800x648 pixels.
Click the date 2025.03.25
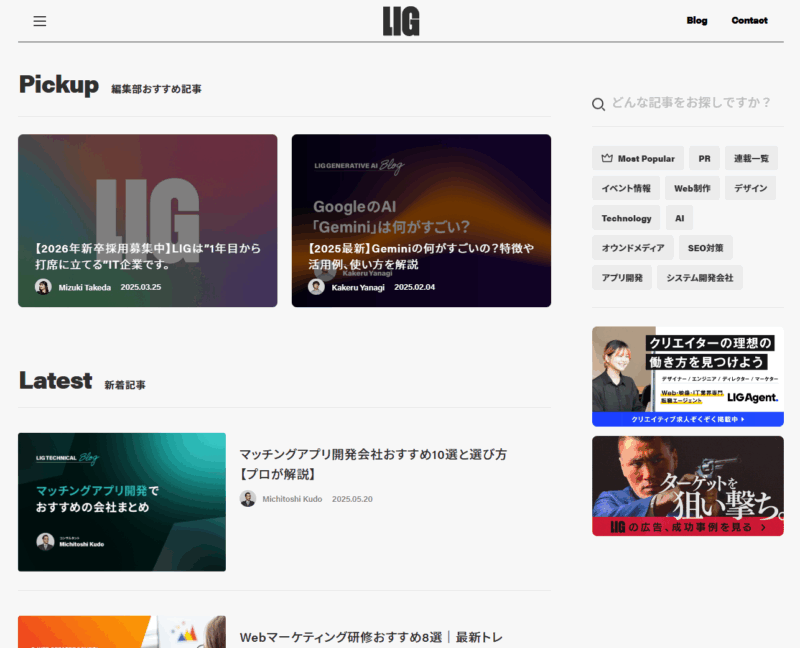click(x=141, y=287)
